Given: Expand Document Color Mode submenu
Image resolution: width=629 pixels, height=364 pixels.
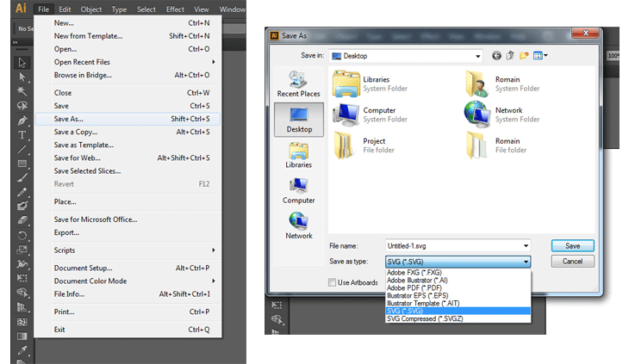Looking at the screenshot, I should coord(214,281).
